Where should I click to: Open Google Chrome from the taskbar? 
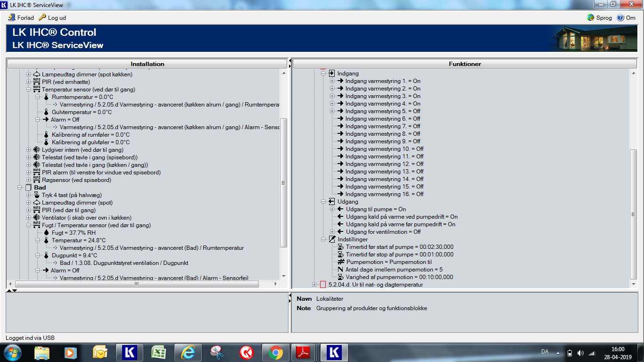pyautogui.click(x=275, y=353)
